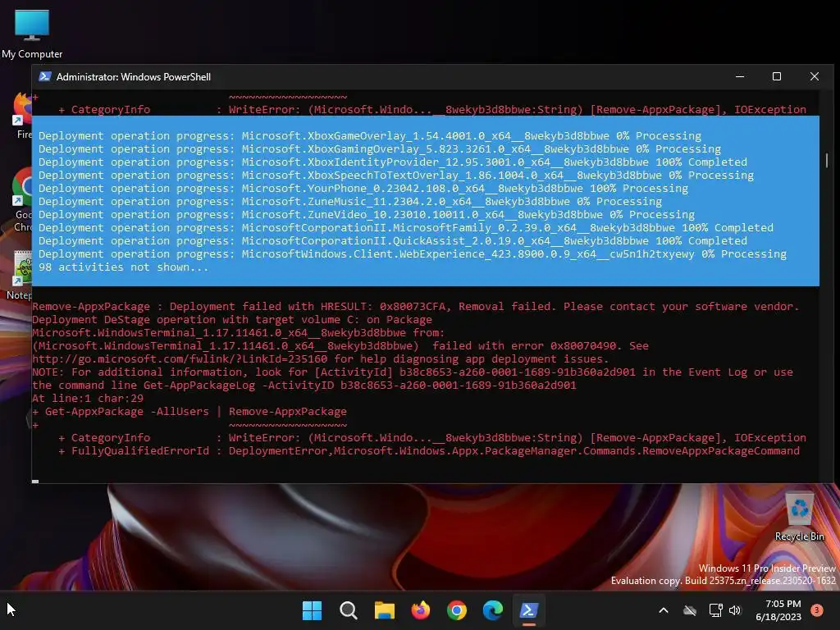Click the Microsoft.ZuneMusic progress line

(x=349, y=202)
